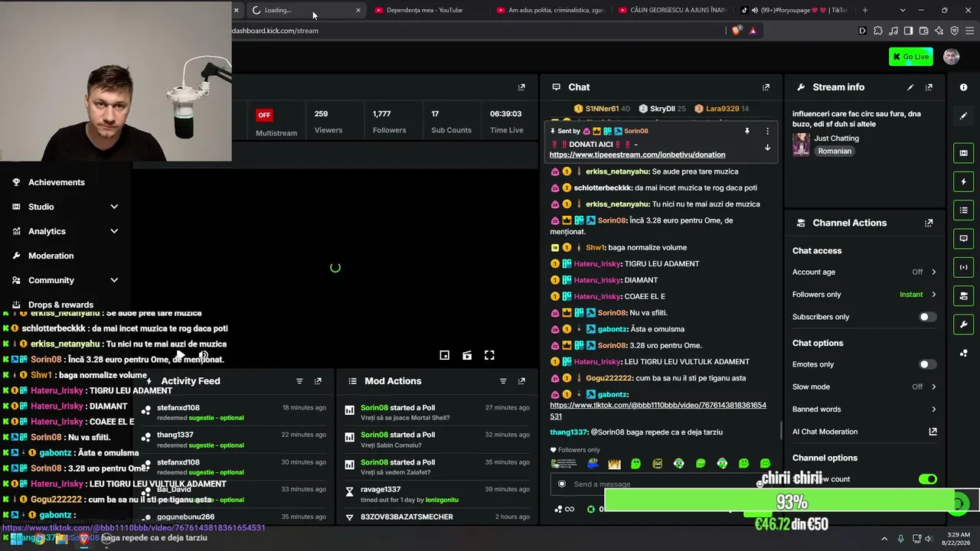
Task: Toggle the Subscribers only switch
Action: coord(927,317)
